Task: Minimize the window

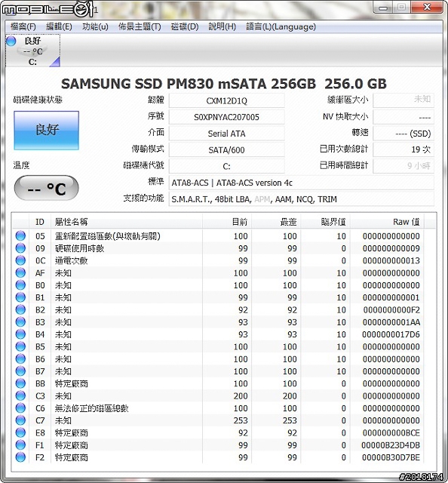Action: (x=383, y=7)
